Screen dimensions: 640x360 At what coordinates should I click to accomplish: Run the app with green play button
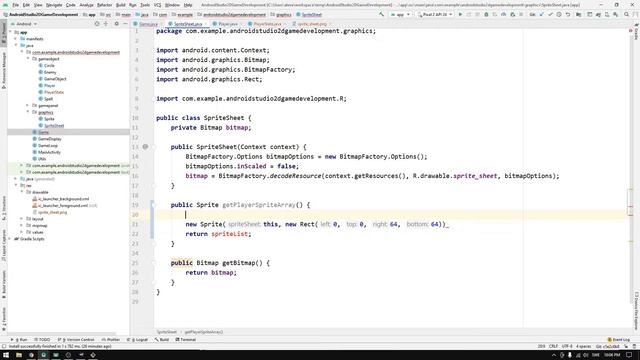(461, 15)
